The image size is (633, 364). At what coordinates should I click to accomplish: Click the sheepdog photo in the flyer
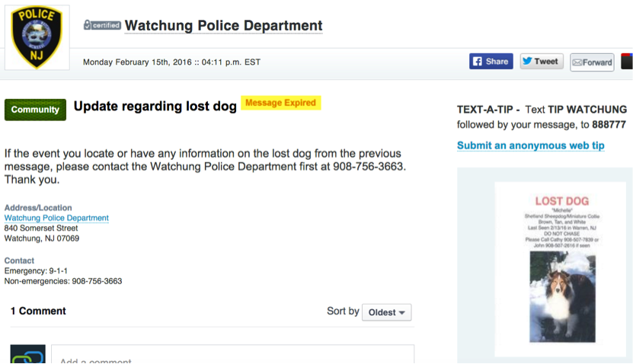coord(562,297)
